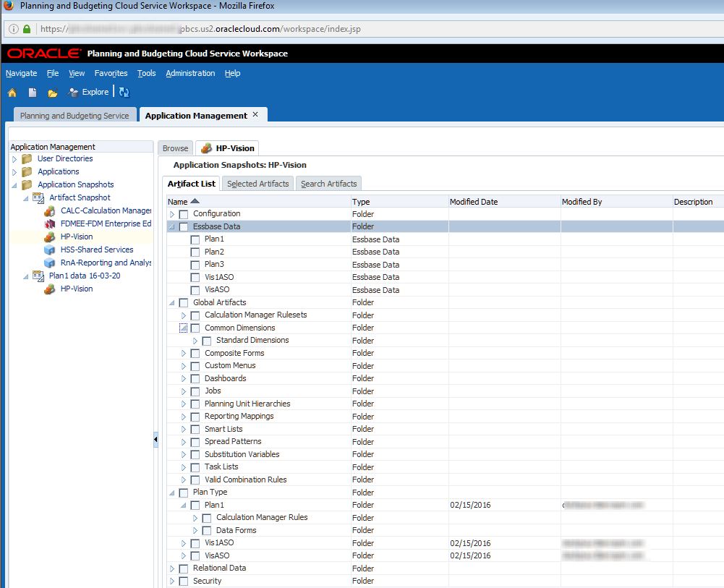724x588 pixels.
Task: Check the Essbase Data folder checkbox
Action: pos(184,226)
